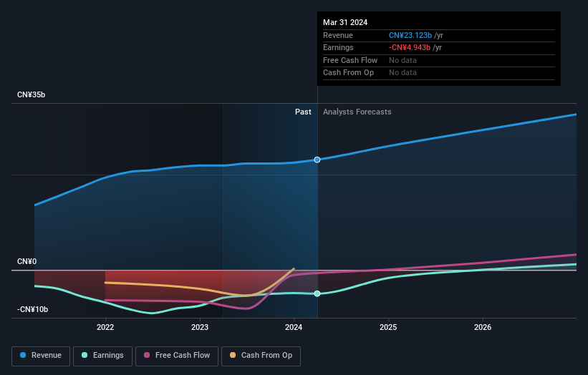The image size is (588, 375).
Task: Click the Revenue tooltip row label
Action: pyautogui.click(x=338, y=35)
